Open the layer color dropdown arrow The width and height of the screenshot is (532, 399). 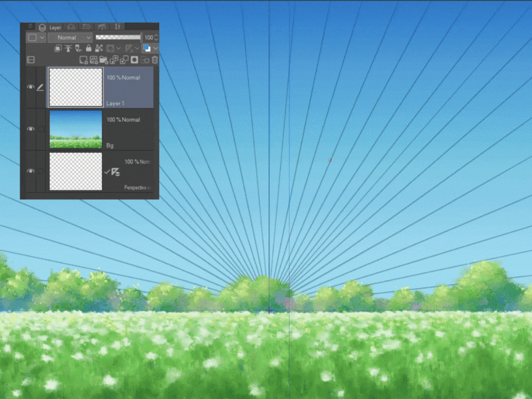[x=155, y=48]
